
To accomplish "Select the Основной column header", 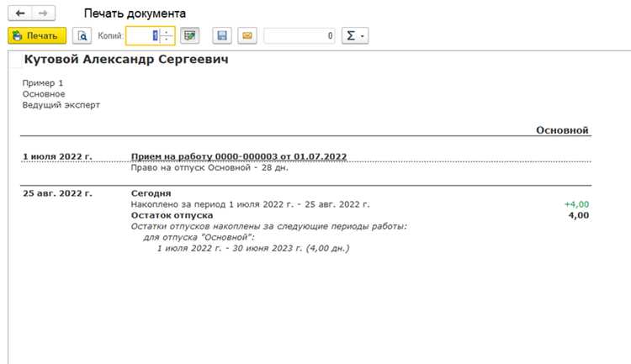I will [x=562, y=130].
